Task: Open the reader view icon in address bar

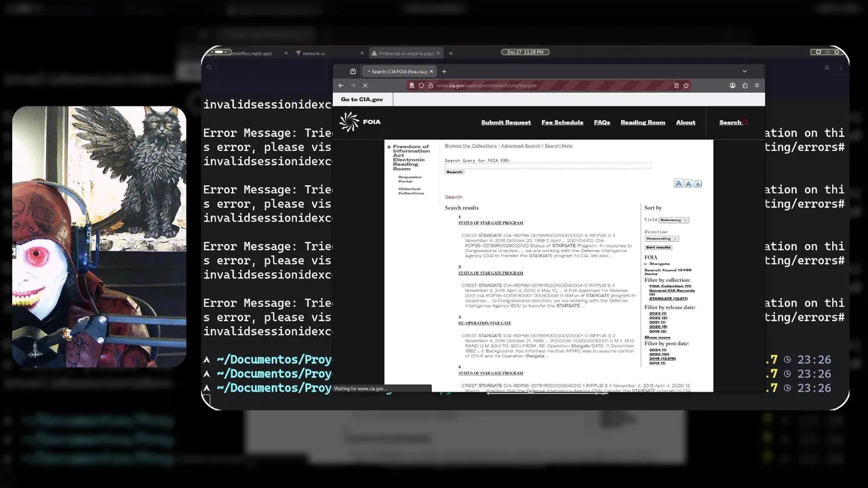Action: pos(676,85)
